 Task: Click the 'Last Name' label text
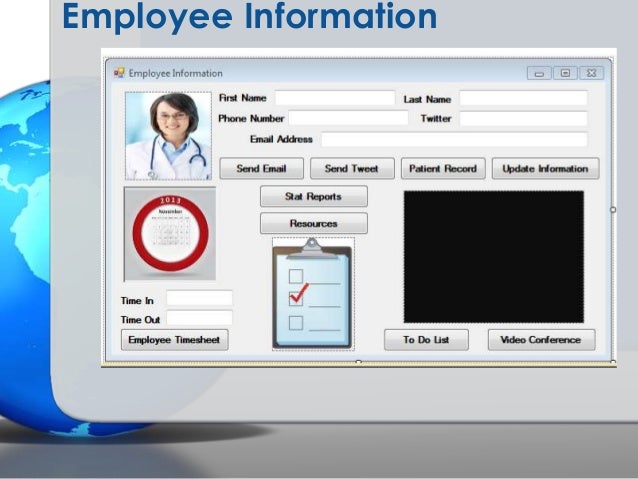(427, 99)
